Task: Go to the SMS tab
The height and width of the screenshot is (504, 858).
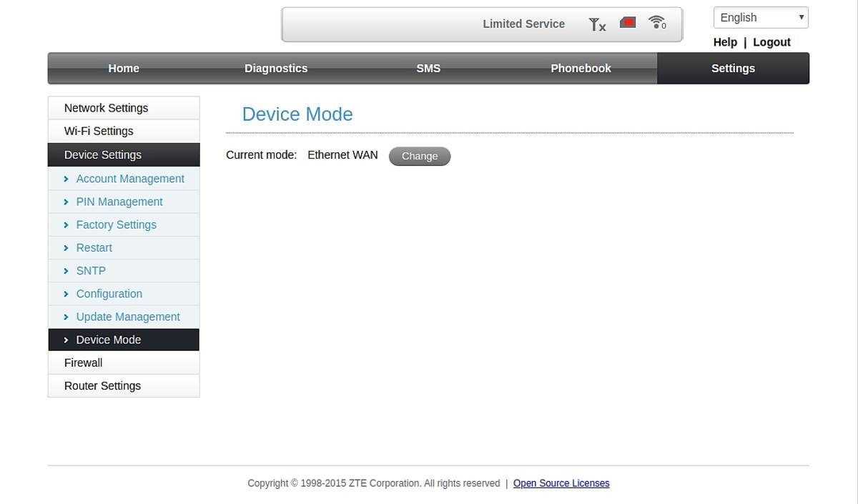Action: click(x=428, y=69)
